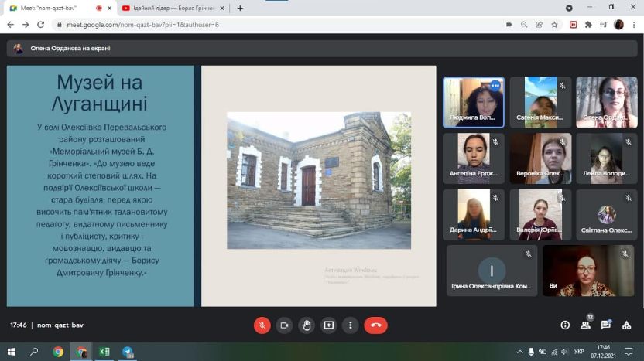This screenshot has height=361, width=644.
Task: Unmute the microphone in the call bar
Action: point(262,325)
